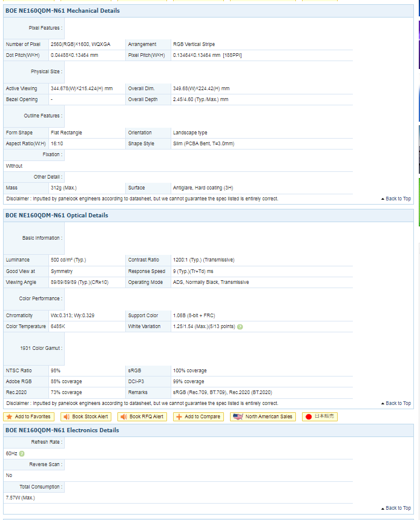420x520 pixels.
Task: Select the Basic Information subsection label
Action: pyautogui.click(x=42, y=238)
